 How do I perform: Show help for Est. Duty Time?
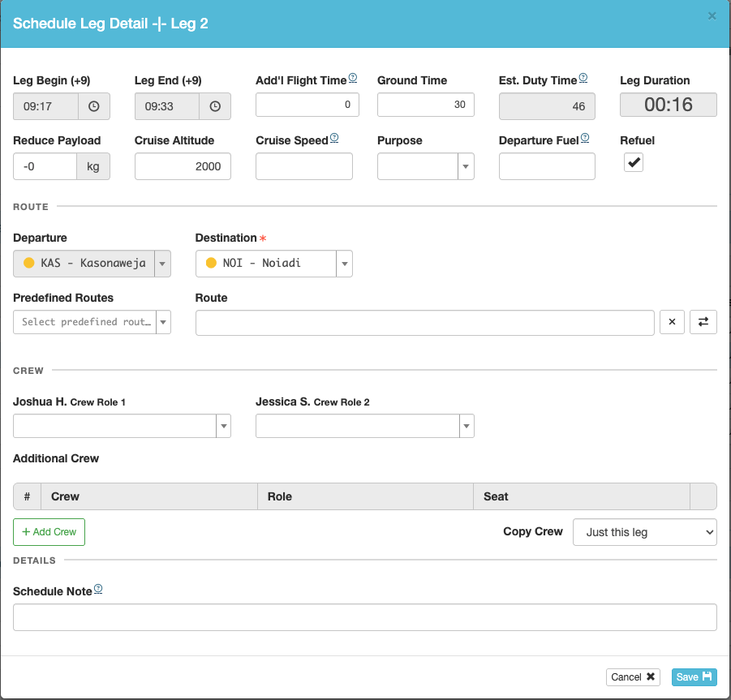(583, 78)
